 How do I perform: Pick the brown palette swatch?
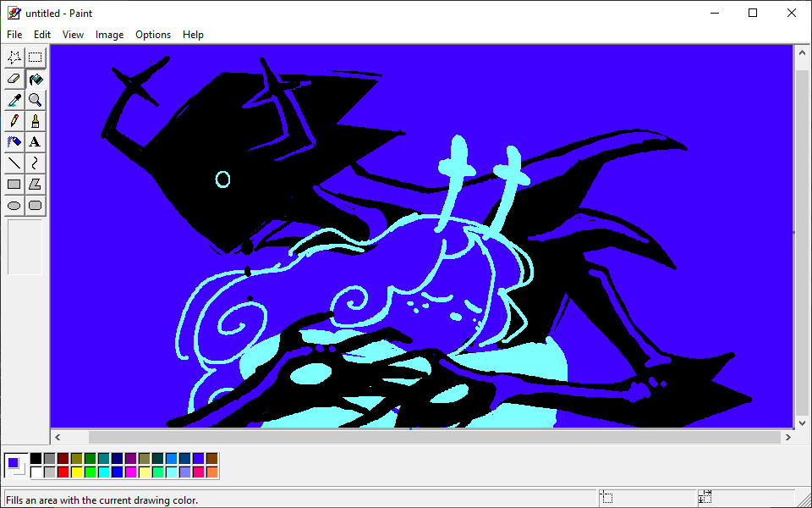click(212, 458)
